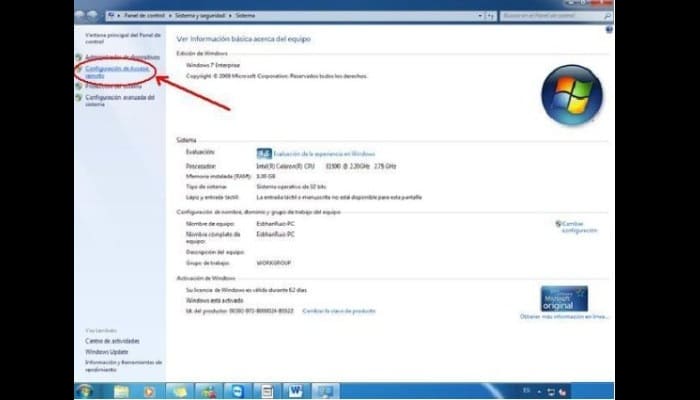Click Windows 7 Enterprise edition text
700x400 pixels.
click(x=213, y=65)
